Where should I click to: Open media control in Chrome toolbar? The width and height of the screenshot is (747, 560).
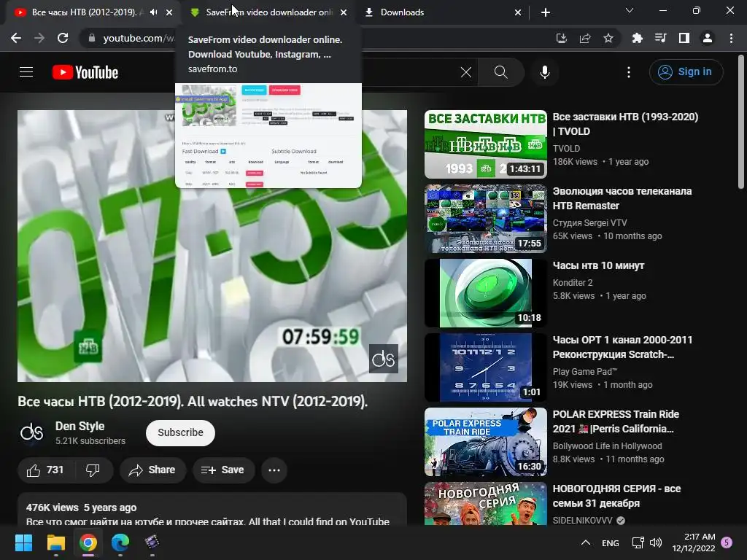[661, 38]
